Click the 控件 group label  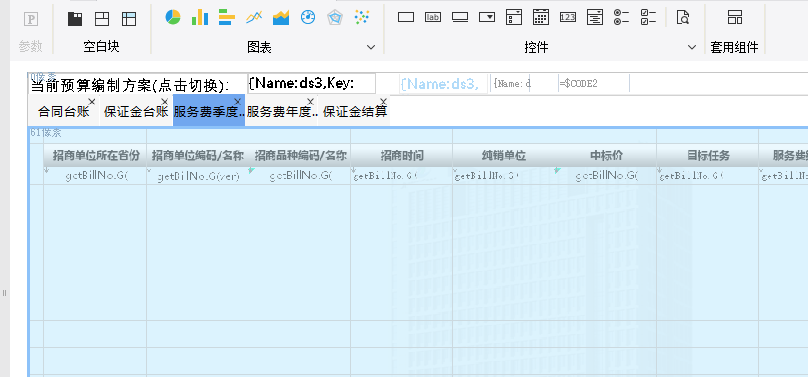click(x=536, y=47)
